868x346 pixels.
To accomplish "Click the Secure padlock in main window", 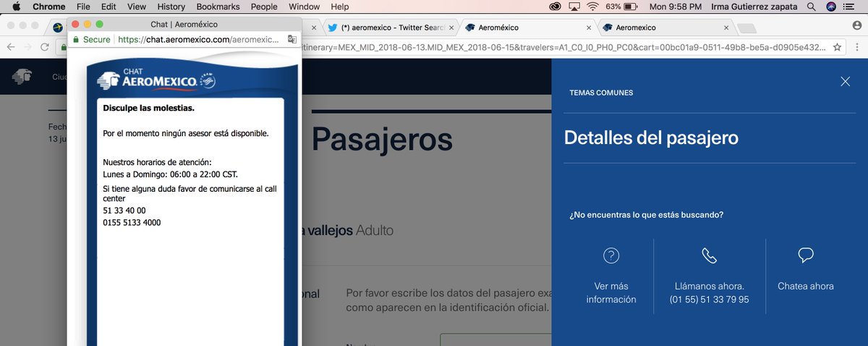I will tap(63, 47).
